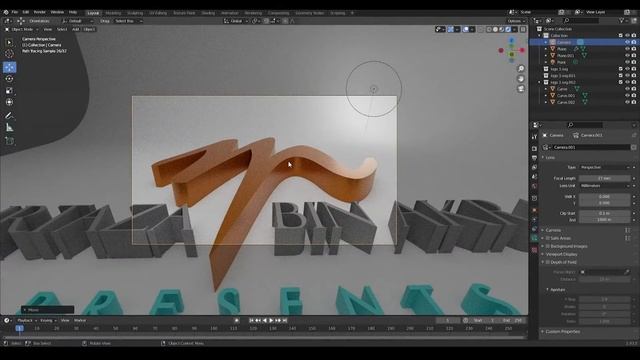This screenshot has width=640, height=360.
Task: Jump to the timeline end frame
Action: tap(285, 321)
